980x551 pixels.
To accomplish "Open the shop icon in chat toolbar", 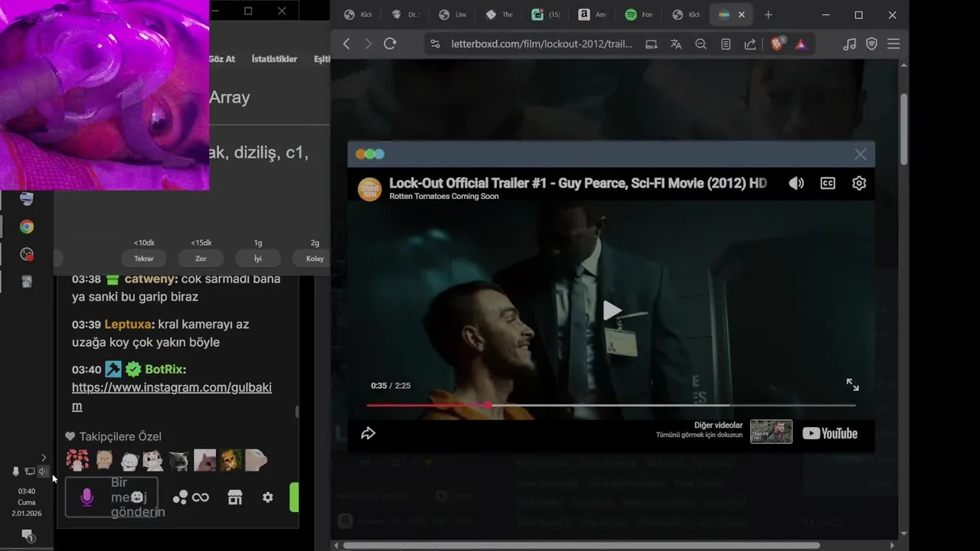I will 235,497.
